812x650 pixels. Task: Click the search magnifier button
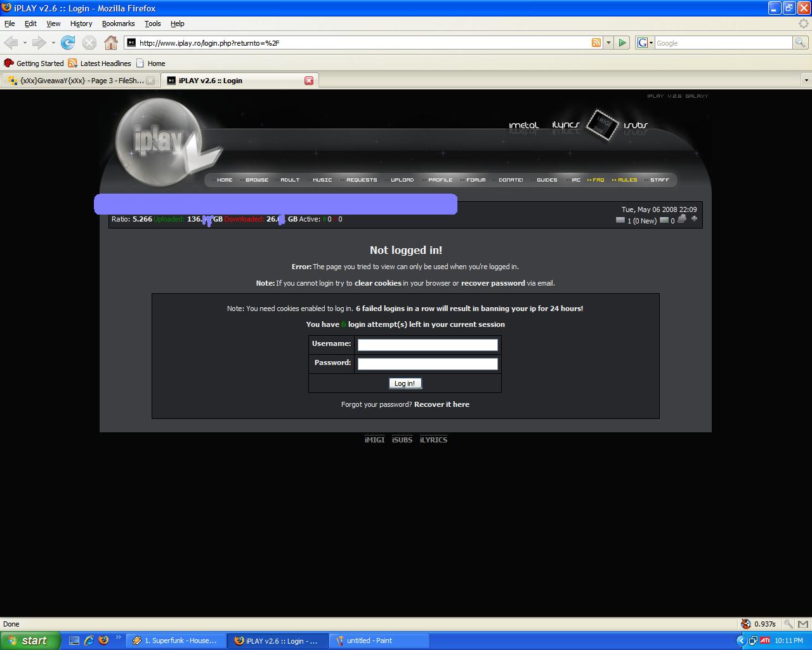click(x=801, y=43)
